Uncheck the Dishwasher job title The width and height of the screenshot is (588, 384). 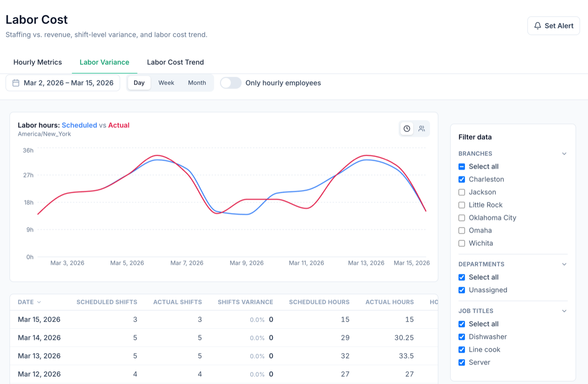click(462, 337)
